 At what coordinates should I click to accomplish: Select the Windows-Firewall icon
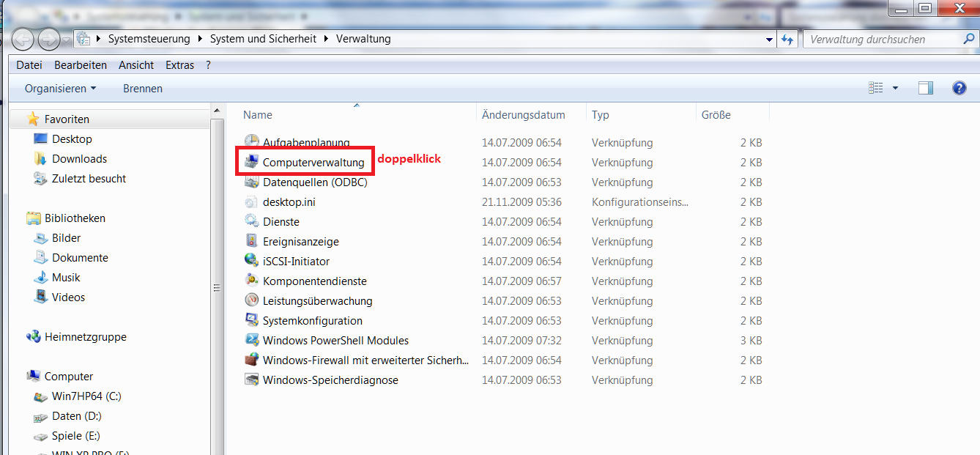[x=251, y=360]
